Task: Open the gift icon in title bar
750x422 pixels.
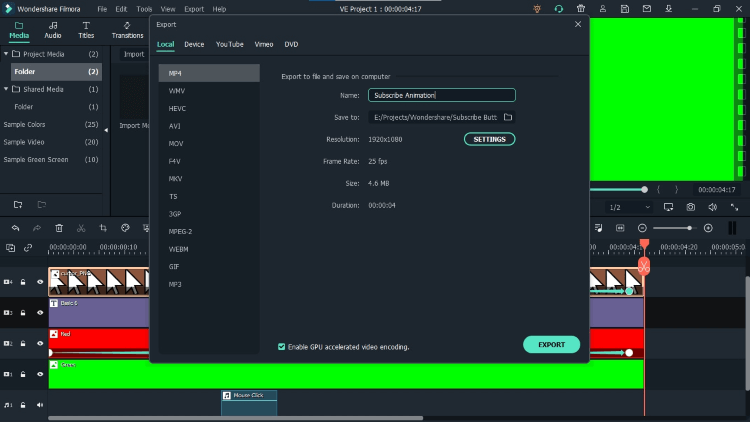Action: 581,9
